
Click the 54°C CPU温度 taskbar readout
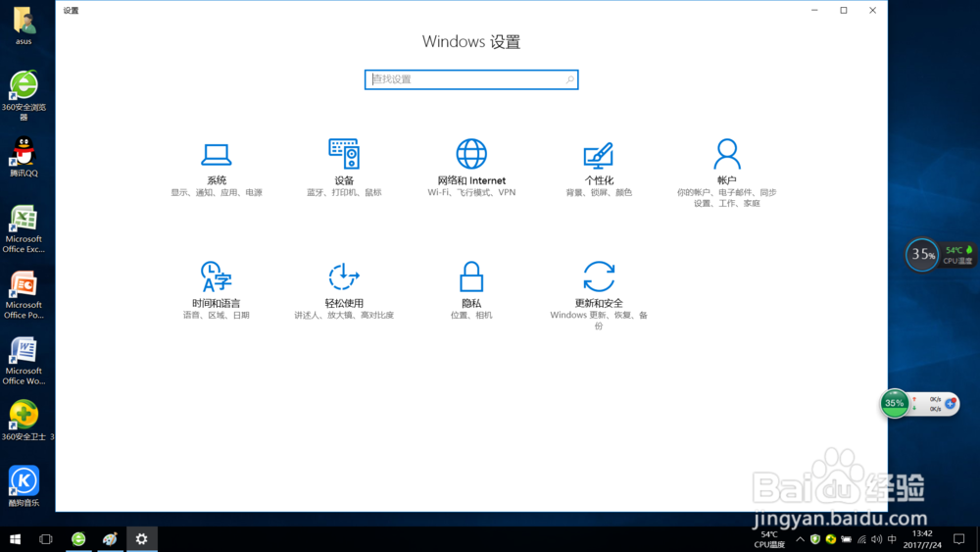coord(769,539)
